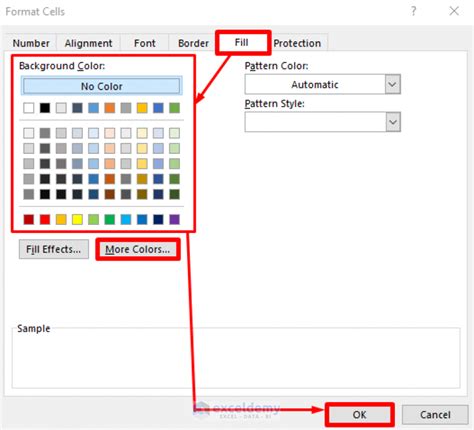Image resolution: width=474 pixels, height=430 pixels.
Task: Open the Alignment tab
Action: (x=88, y=43)
